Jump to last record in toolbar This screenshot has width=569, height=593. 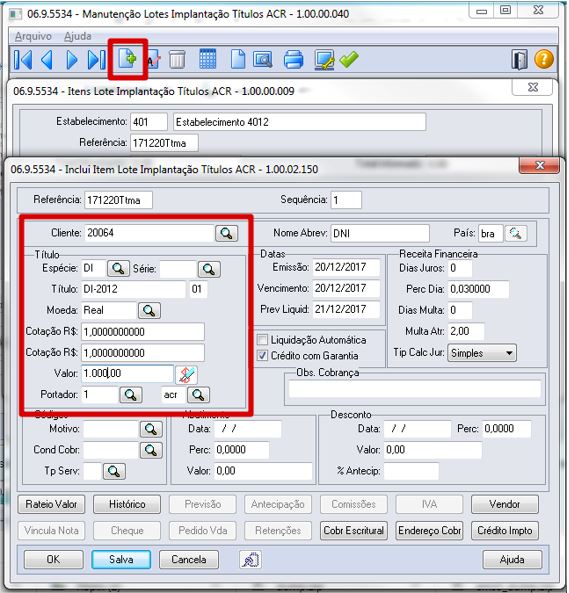click(x=96, y=60)
